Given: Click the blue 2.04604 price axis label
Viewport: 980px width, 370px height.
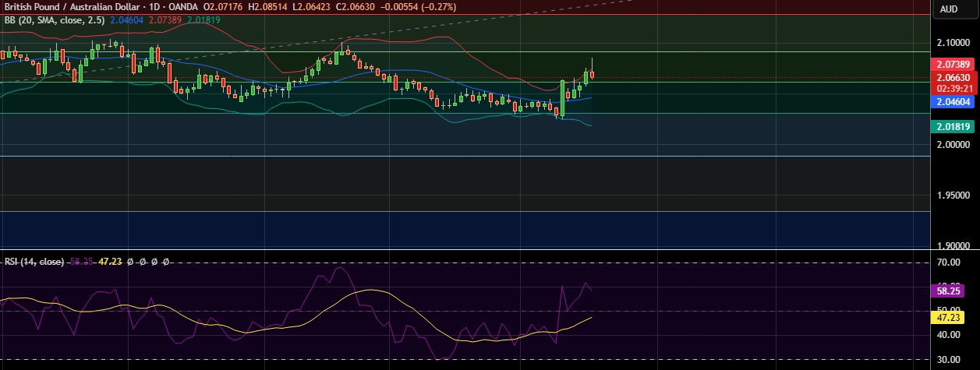Looking at the screenshot, I should pos(953,102).
